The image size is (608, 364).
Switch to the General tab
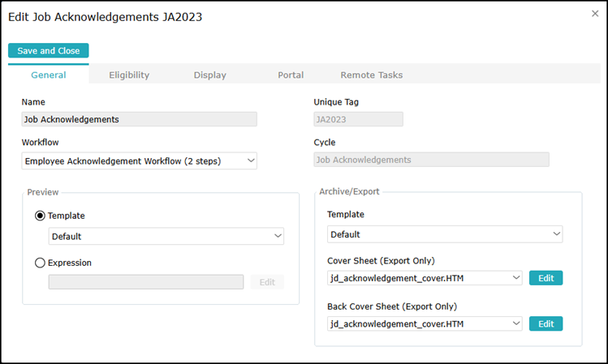(x=49, y=75)
